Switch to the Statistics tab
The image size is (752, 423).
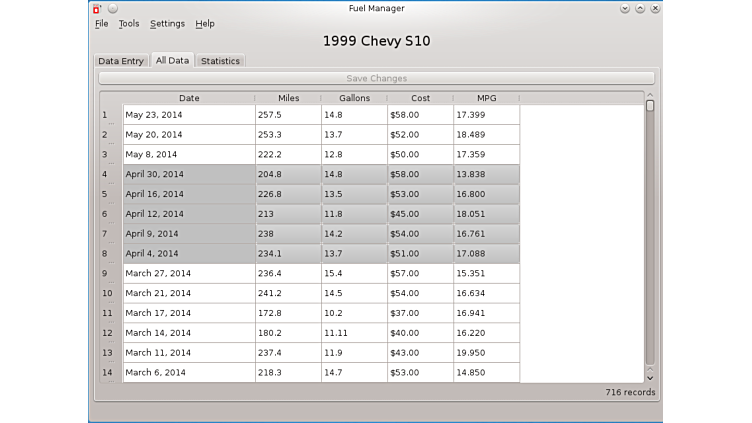coord(220,61)
